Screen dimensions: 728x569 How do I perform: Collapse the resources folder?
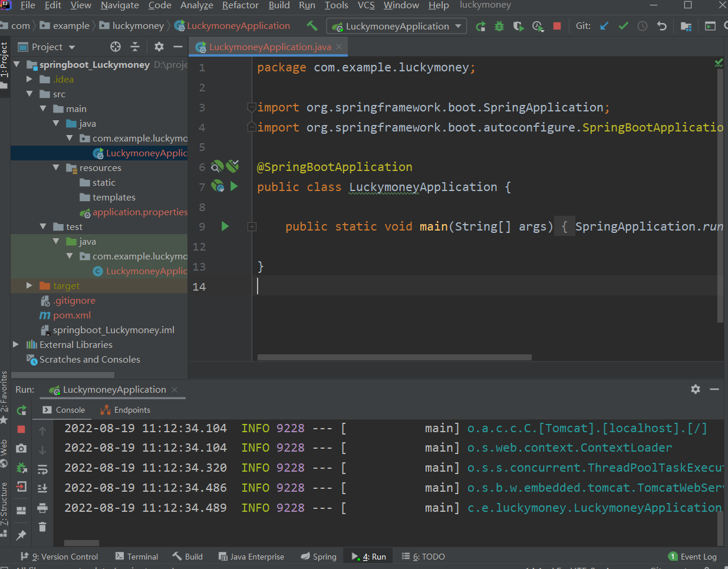click(x=56, y=167)
